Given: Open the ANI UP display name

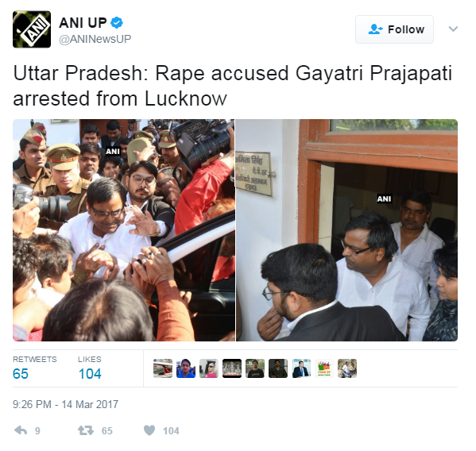Looking at the screenshot, I should click(83, 23).
